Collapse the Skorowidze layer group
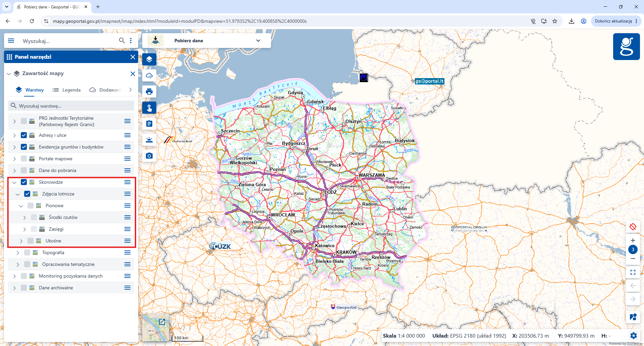 click(14, 182)
